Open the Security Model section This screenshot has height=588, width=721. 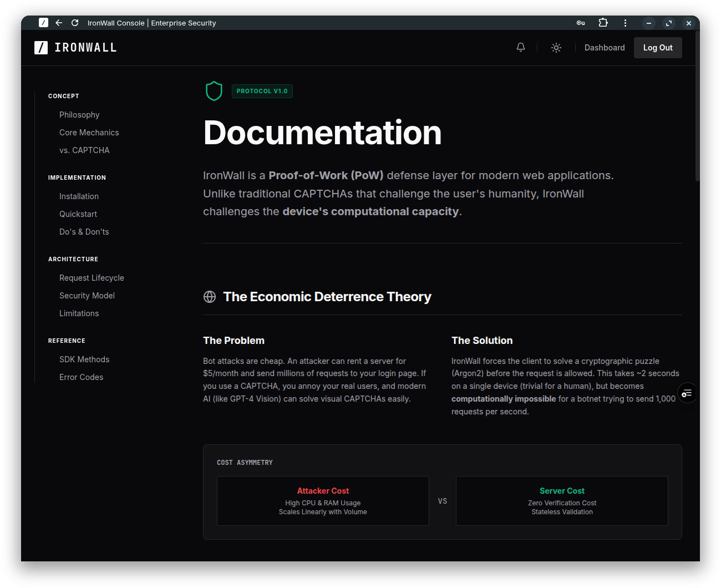(x=87, y=295)
